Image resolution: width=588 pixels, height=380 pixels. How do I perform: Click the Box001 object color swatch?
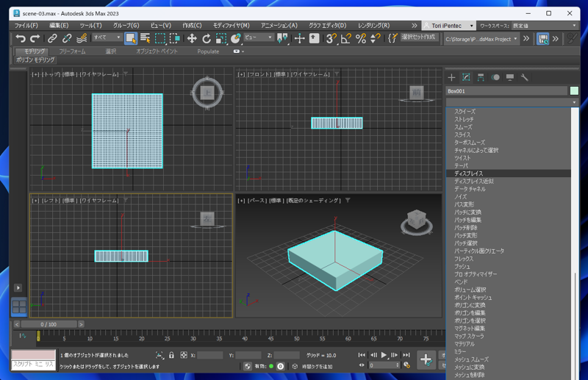574,91
